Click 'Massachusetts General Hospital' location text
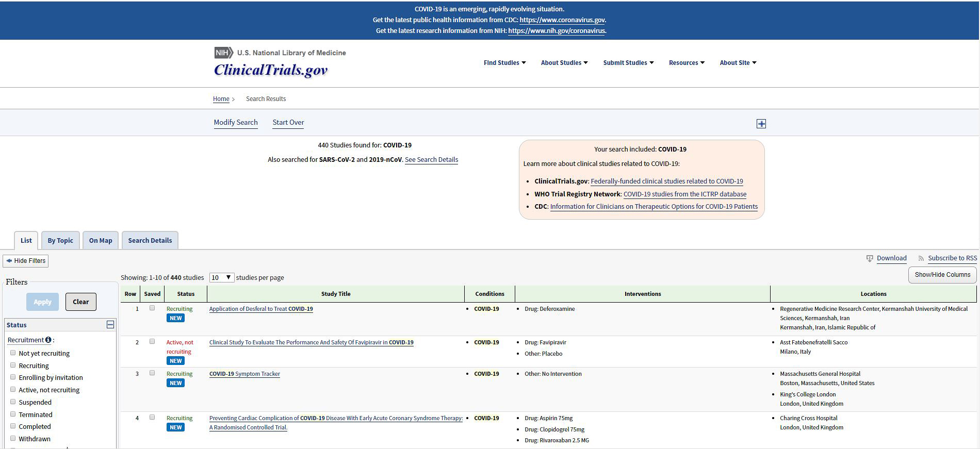Screen dimensions: 980x449 tap(820, 374)
